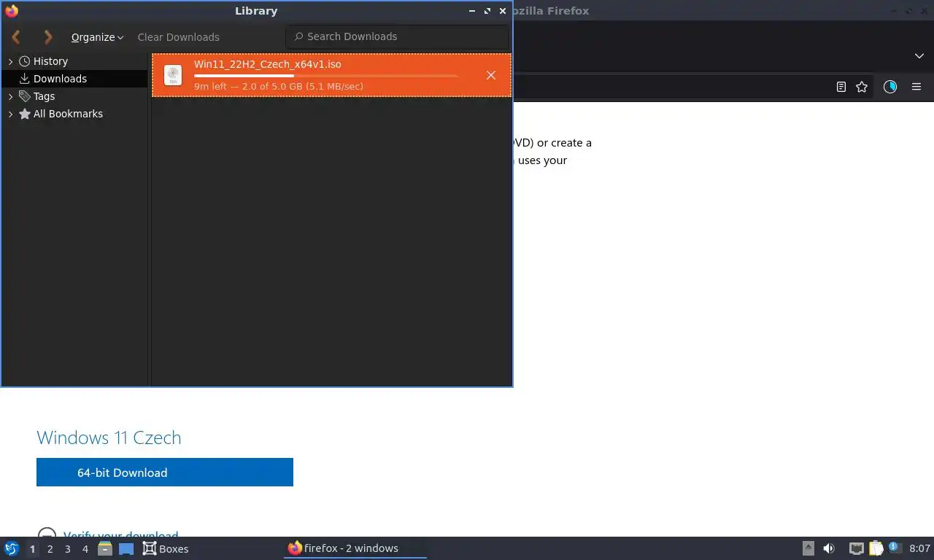Close the Library window
This screenshot has height=560, width=934.
click(503, 11)
